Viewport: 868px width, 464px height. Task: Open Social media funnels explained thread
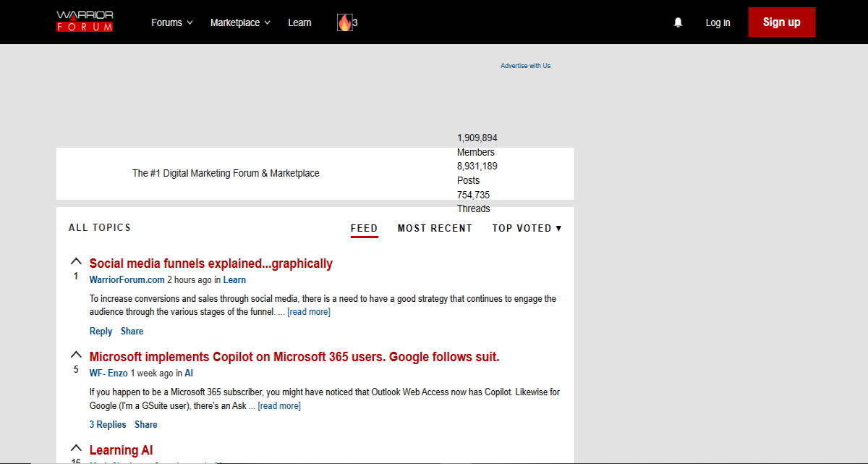coord(211,263)
